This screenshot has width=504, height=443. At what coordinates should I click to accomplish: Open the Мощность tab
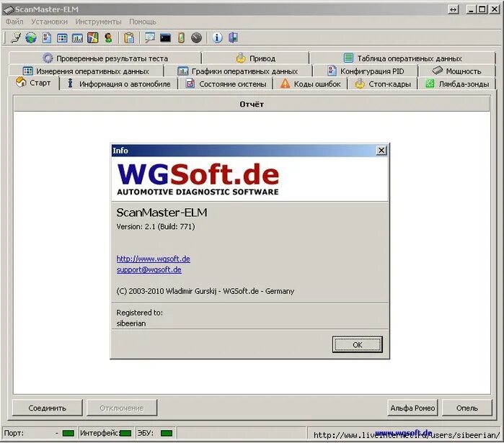[456, 71]
